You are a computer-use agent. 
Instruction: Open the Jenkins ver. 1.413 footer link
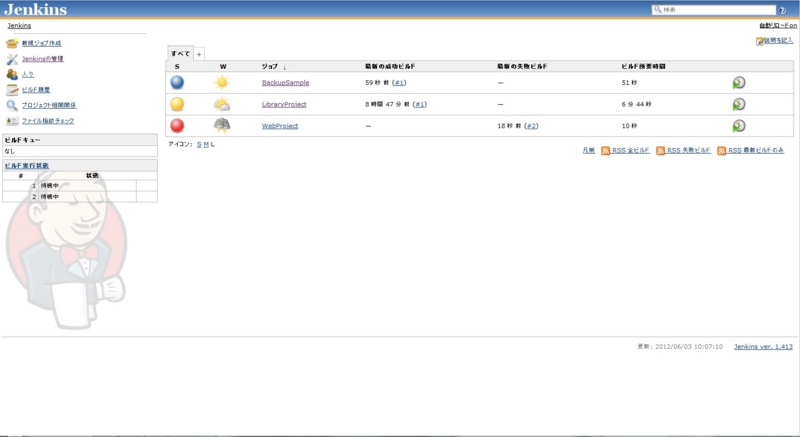click(763, 347)
